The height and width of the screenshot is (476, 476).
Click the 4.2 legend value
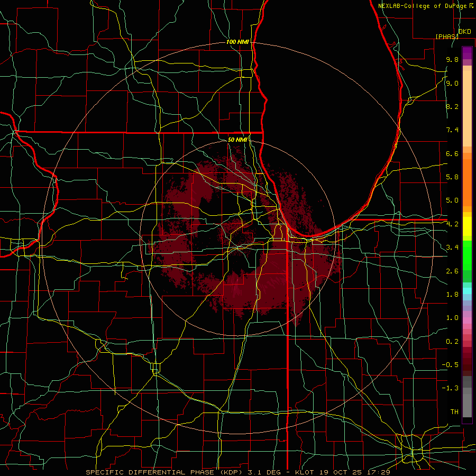[452, 224]
